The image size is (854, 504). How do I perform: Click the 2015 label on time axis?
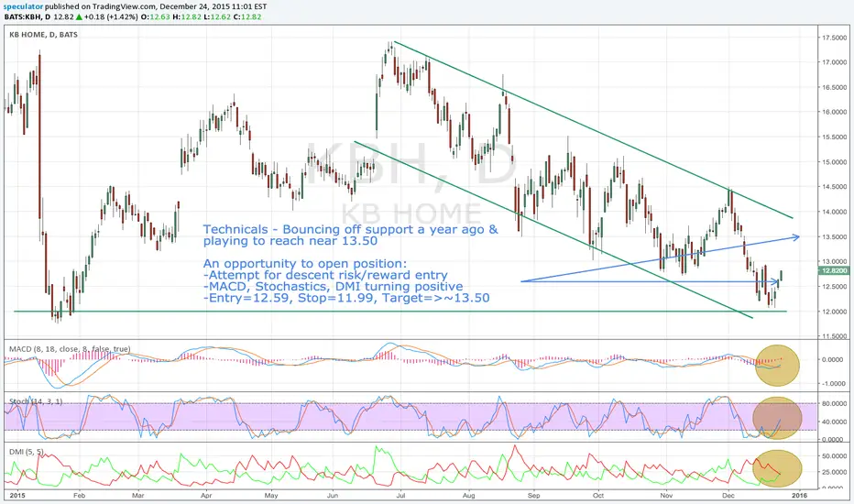coord(17,496)
